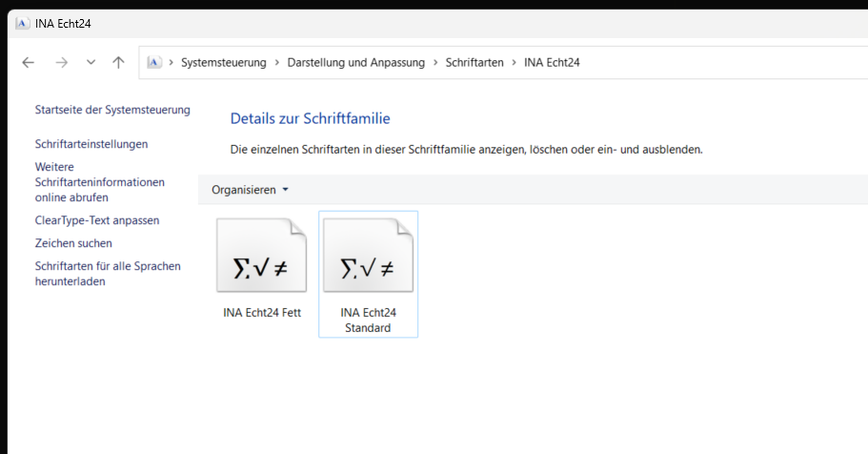Expand chevron after Systemsteuerung breadcrumb
This screenshot has width=868, height=454.
[276, 63]
